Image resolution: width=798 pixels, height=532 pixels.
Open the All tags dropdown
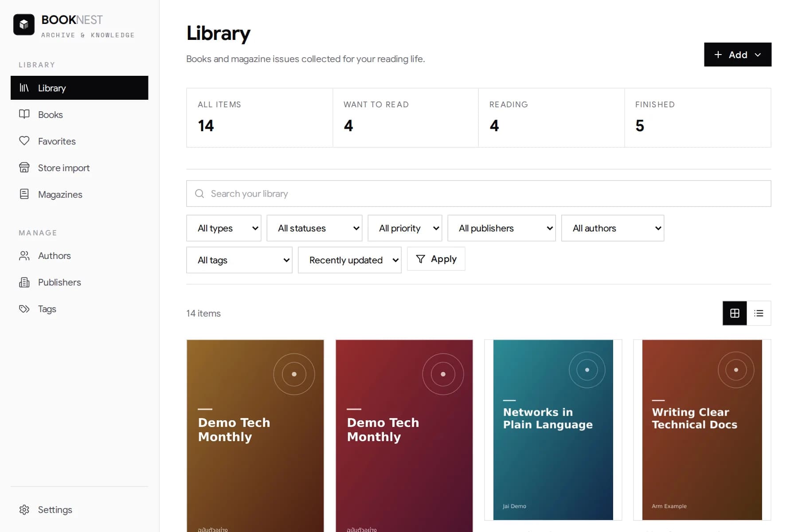pyautogui.click(x=239, y=260)
